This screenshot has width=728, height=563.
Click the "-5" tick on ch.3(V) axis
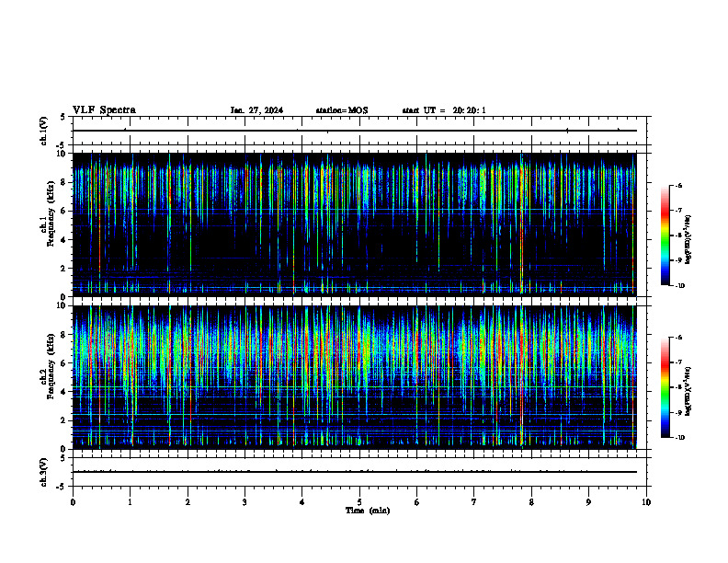click(x=62, y=487)
